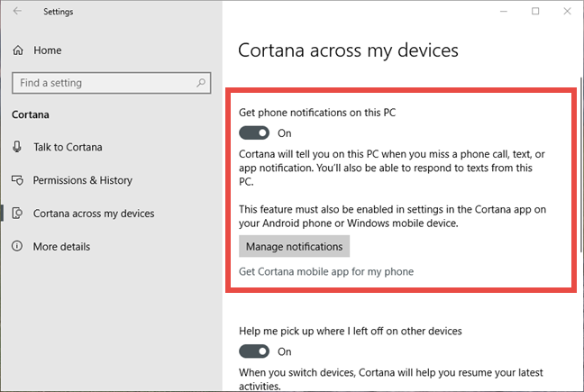Click the Manage notifications button
The width and height of the screenshot is (584, 392).
(294, 246)
